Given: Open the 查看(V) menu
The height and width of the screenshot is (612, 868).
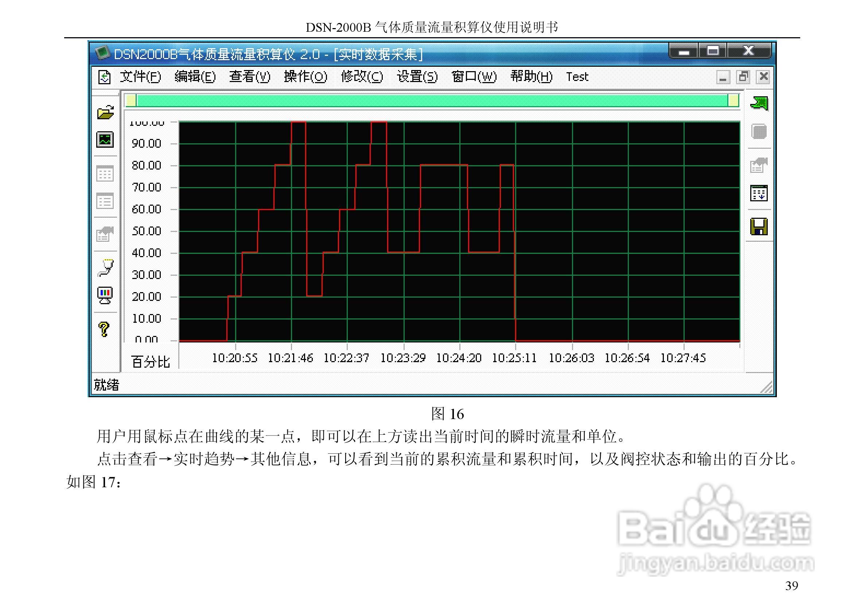Looking at the screenshot, I should [249, 77].
